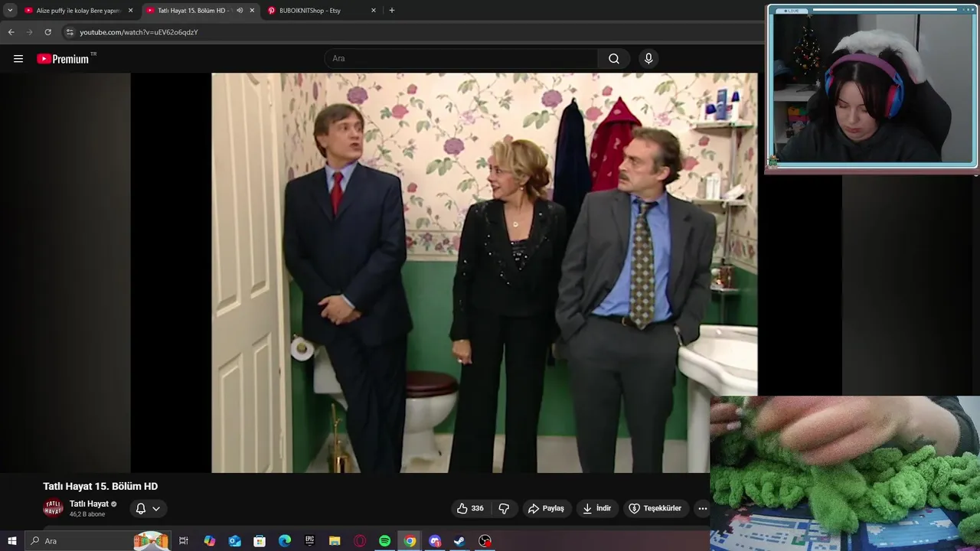View site information icon in address bar
This screenshot has width=980, height=551.
70,32
